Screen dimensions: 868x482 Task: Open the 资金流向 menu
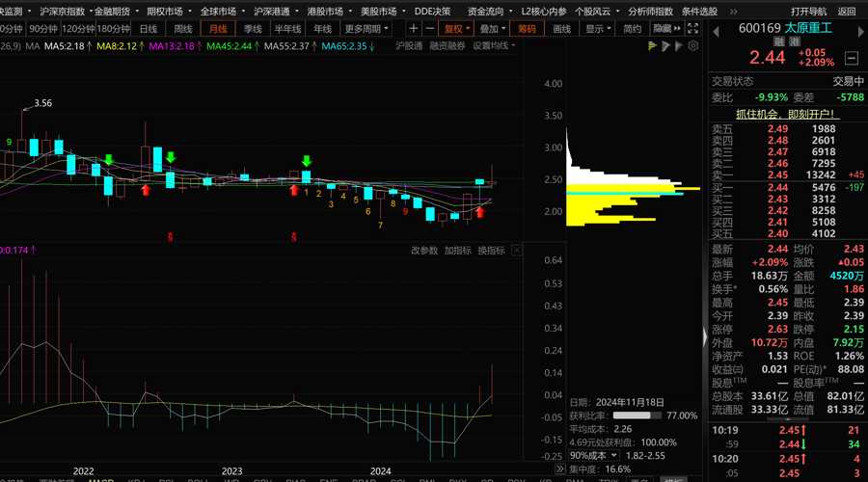pos(485,12)
